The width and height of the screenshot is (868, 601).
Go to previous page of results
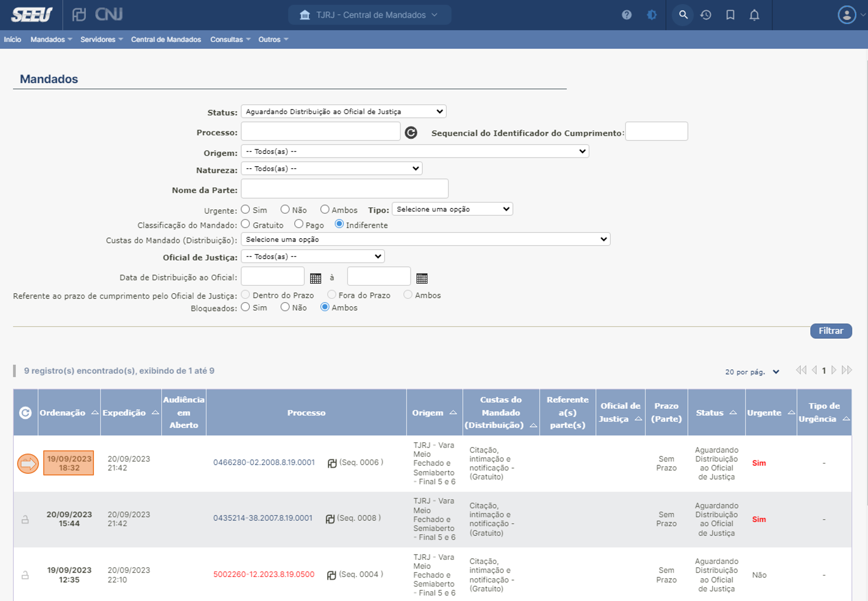pos(815,370)
